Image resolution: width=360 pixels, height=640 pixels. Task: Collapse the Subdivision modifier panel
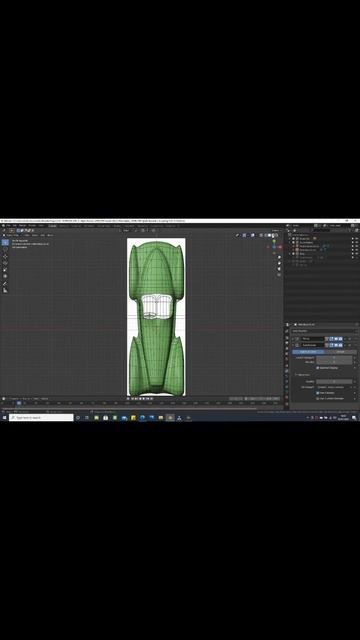(293, 345)
